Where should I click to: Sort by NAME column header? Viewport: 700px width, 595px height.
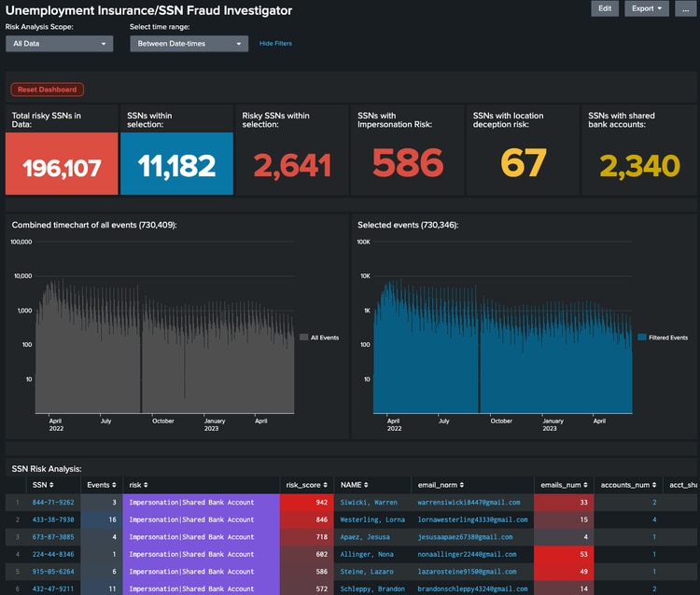(x=355, y=485)
